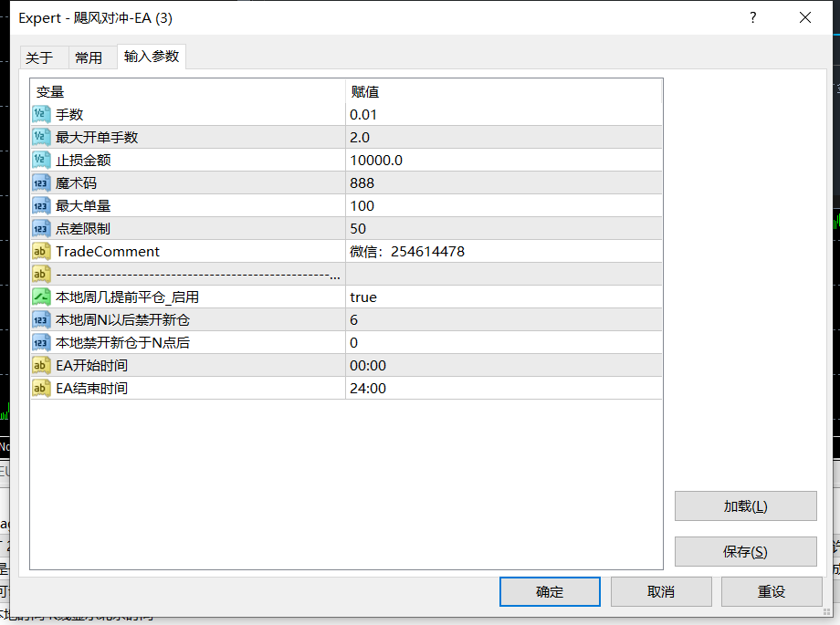Select the 魔术码 variable name
The width and height of the screenshot is (840, 625).
pyautogui.click(x=76, y=183)
